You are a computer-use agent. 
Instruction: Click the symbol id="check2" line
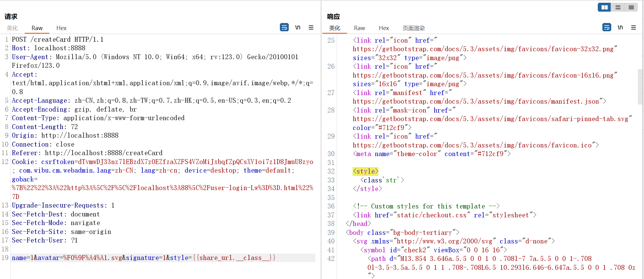(434, 250)
